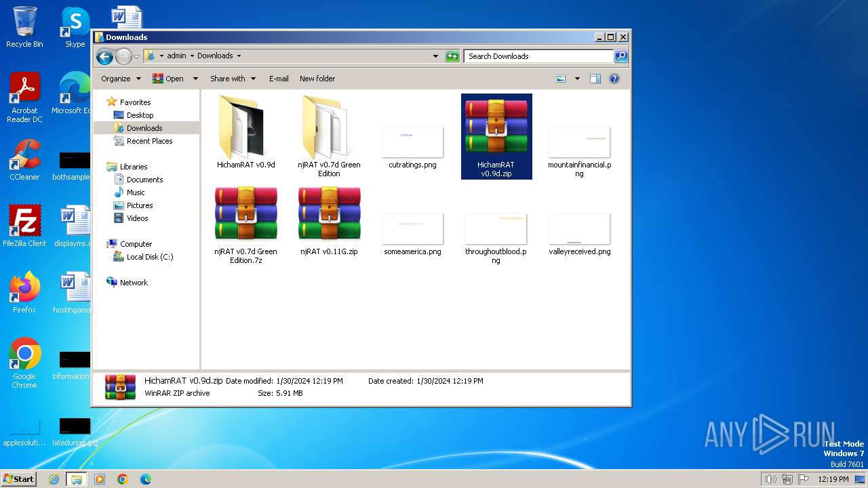Image resolution: width=868 pixels, height=488 pixels.
Task: Click the Windows Explorer taskbar button
Action: [76, 479]
